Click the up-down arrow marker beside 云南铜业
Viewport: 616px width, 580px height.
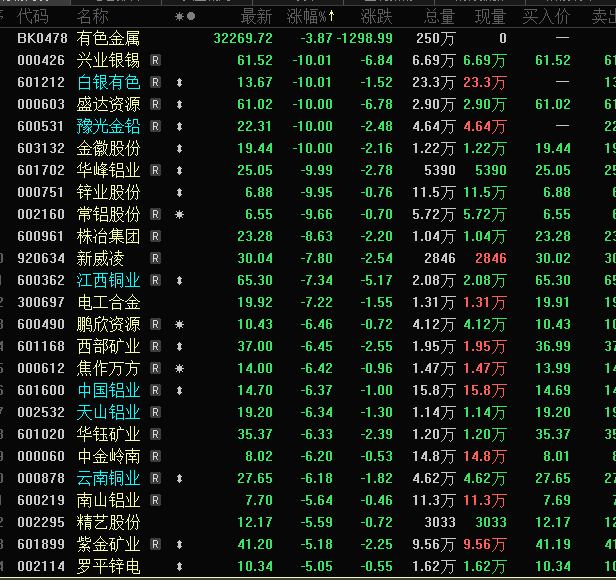[x=179, y=478]
